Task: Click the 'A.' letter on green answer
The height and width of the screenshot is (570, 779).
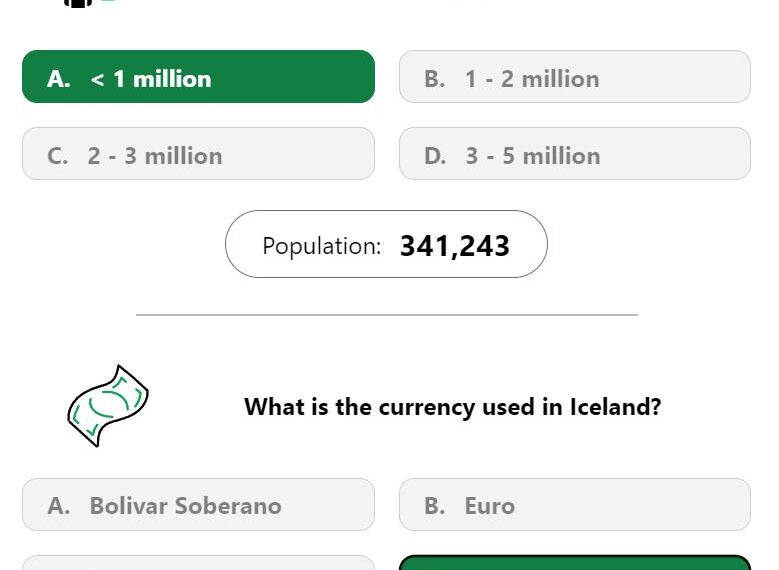Action: pos(59,79)
